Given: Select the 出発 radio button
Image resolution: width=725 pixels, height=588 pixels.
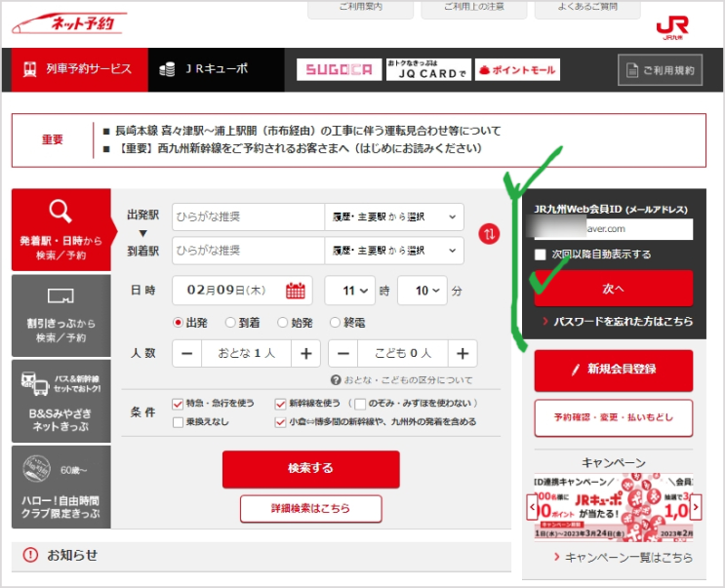Looking at the screenshot, I should point(178,323).
